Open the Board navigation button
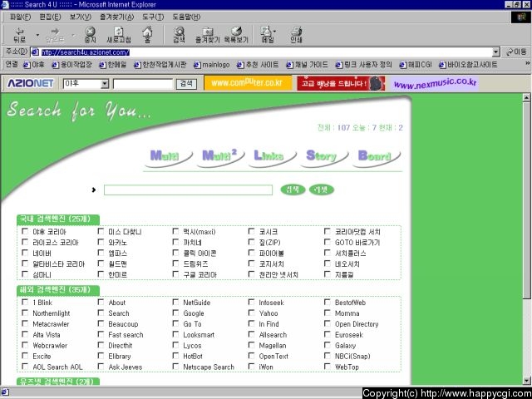Viewport: 532px width, 399px height. click(377, 157)
